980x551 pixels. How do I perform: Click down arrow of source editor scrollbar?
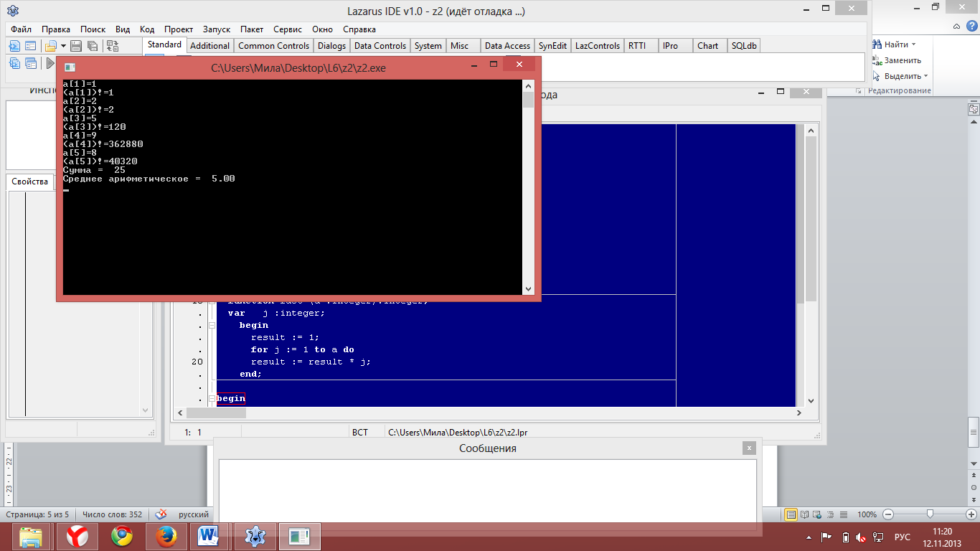coord(811,401)
